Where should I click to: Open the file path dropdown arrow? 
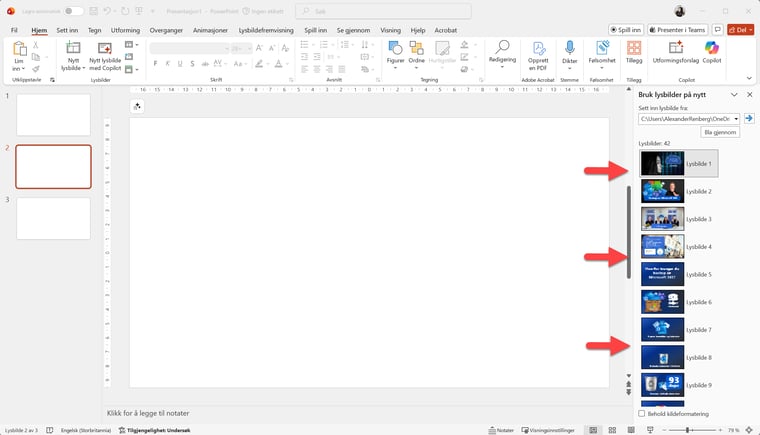(736, 119)
